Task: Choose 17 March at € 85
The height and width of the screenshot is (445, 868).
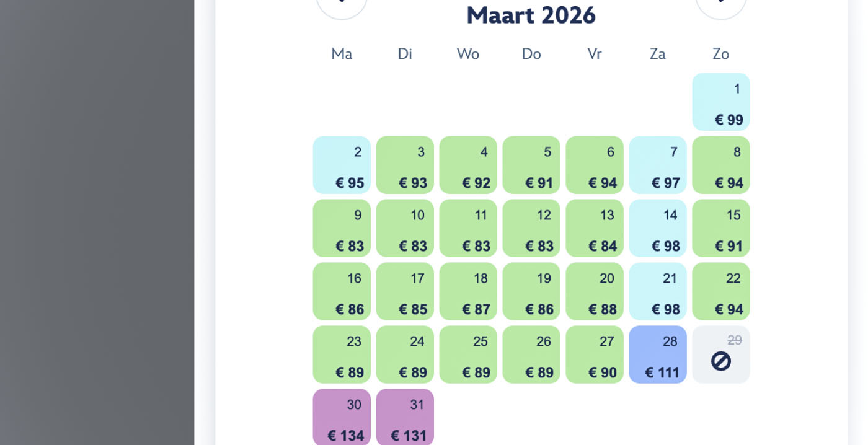Action: tap(405, 292)
